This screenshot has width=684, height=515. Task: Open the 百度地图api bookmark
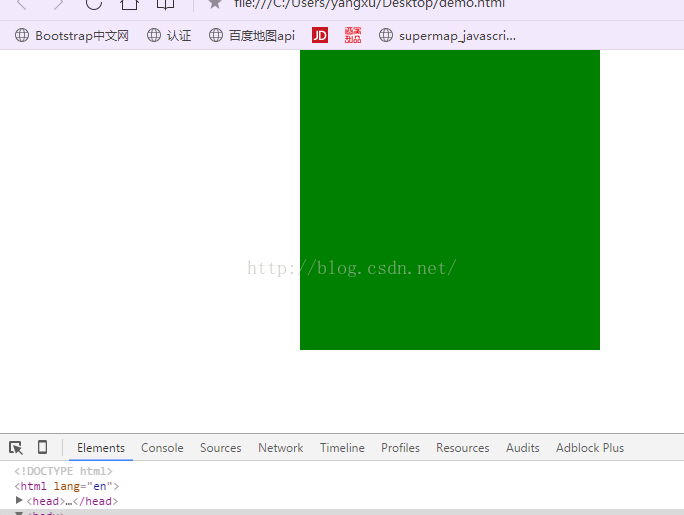tap(252, 35)
